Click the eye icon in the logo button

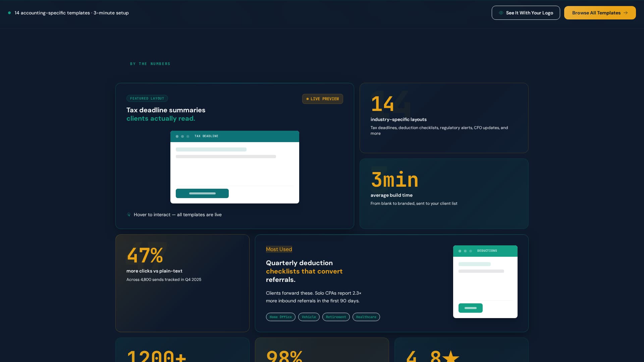501,13
